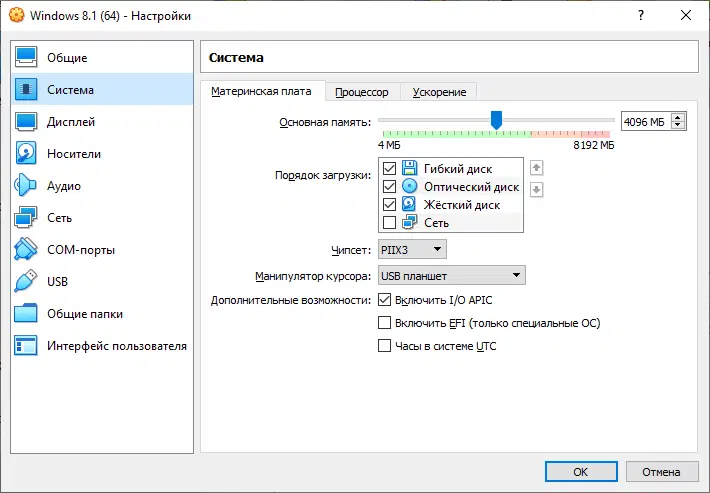Screen dimensions: 710x493
Task: Switch to the Процессор tab
Action: tap(362, 92)
